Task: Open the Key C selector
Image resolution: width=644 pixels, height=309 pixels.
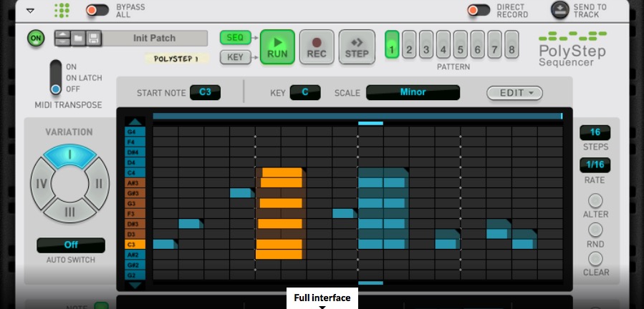Action: coord(305,92)
